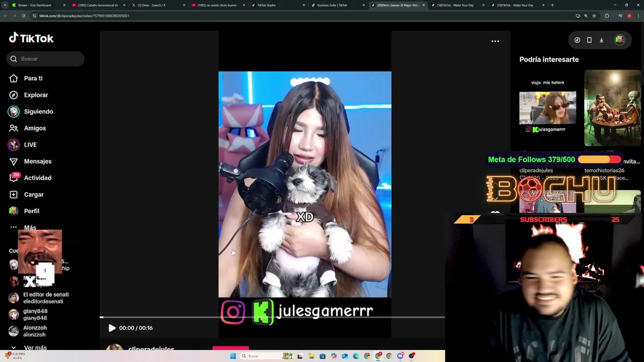Open the Squidward suggested video thumbnail

[x=612, y=108]
